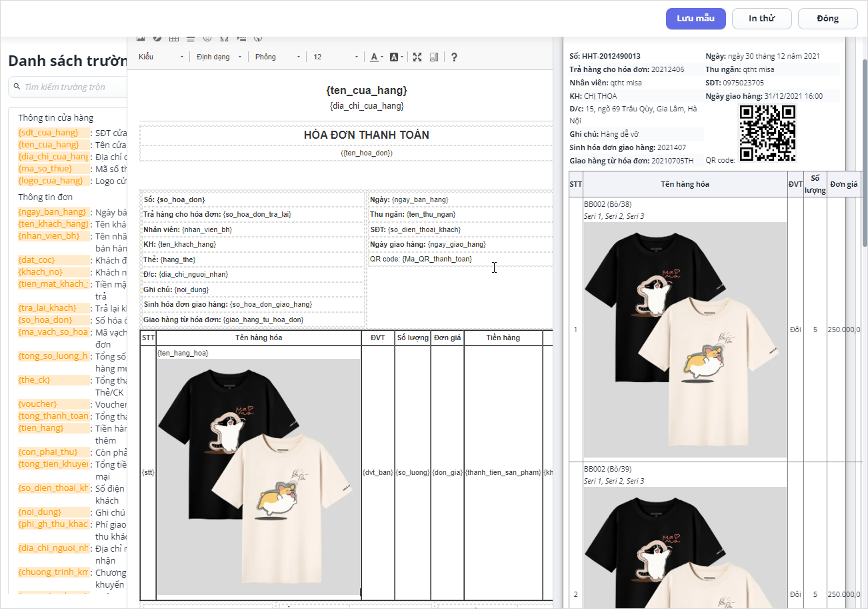Focus the Tìm kiếm trường trộn search box

[x=73, y=87]
